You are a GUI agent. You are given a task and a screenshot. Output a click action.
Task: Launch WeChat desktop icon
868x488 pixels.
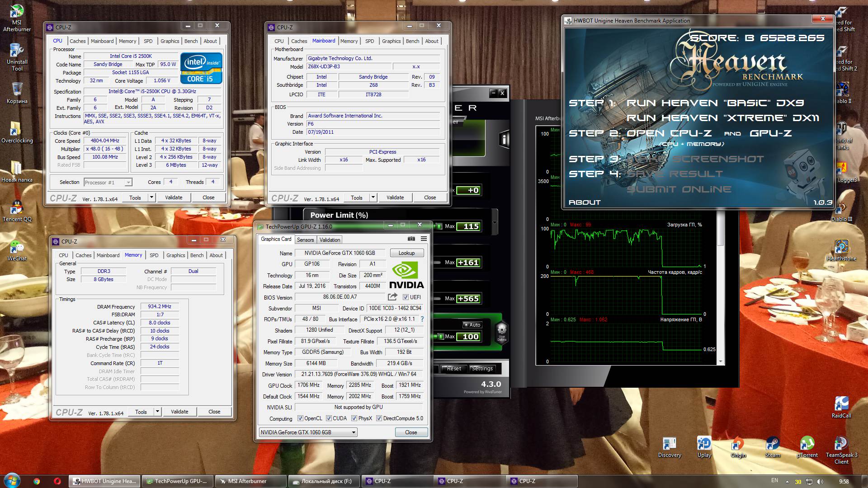[17, 250]
